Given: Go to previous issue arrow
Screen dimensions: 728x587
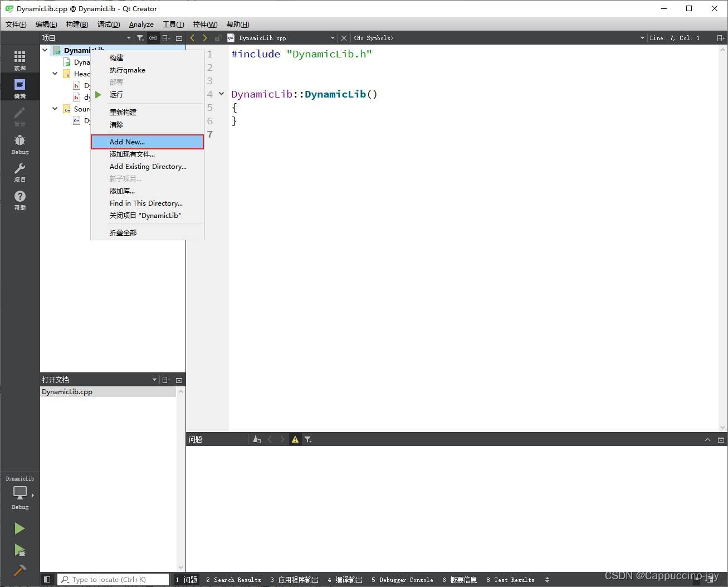Looking at the screenshot, I should tap(270, 439).
